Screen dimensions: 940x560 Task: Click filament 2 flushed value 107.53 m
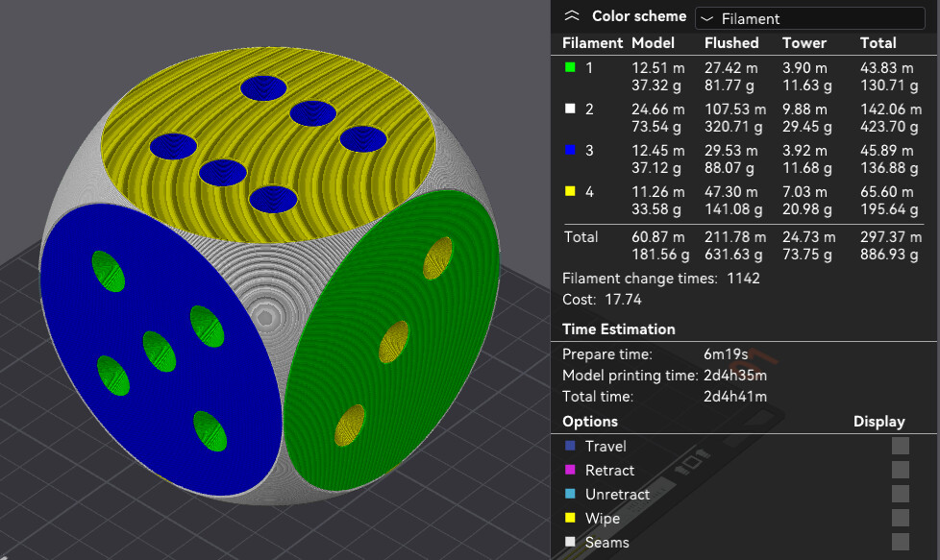[735, 110]
